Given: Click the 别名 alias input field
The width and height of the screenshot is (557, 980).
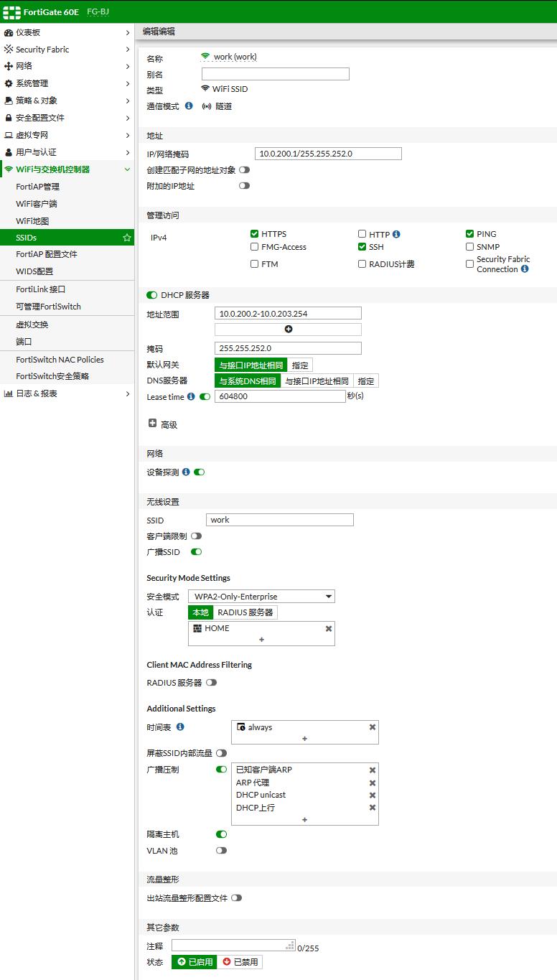Looking at the screenshot, I should point(276,74).
